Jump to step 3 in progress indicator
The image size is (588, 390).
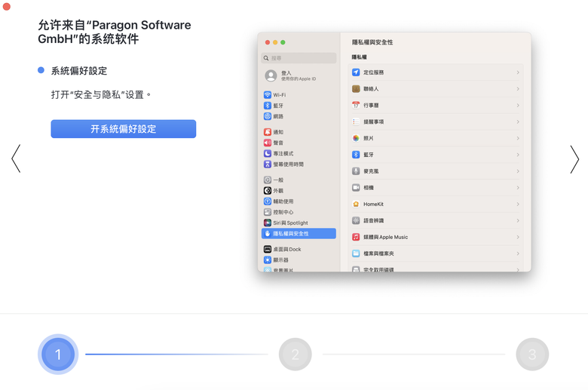(532, 354)
